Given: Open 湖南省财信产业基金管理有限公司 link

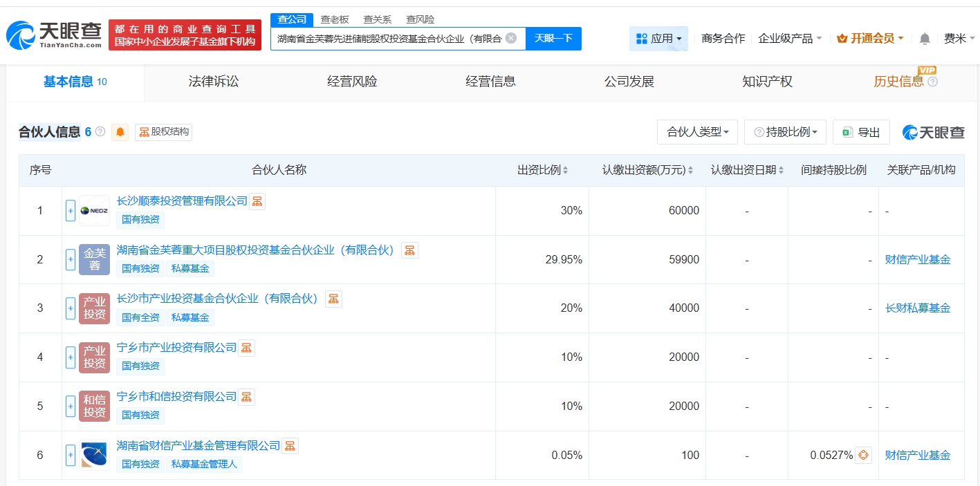Looking at the screenshot, I should pos(198,446).
